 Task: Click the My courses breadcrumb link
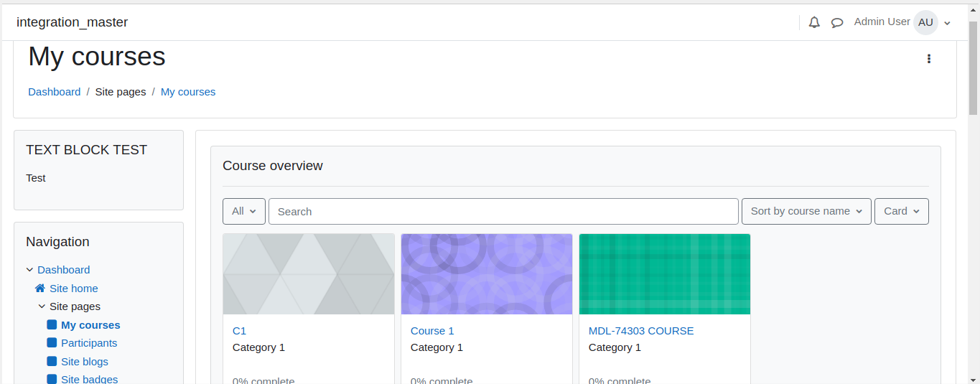click(188, 92)
